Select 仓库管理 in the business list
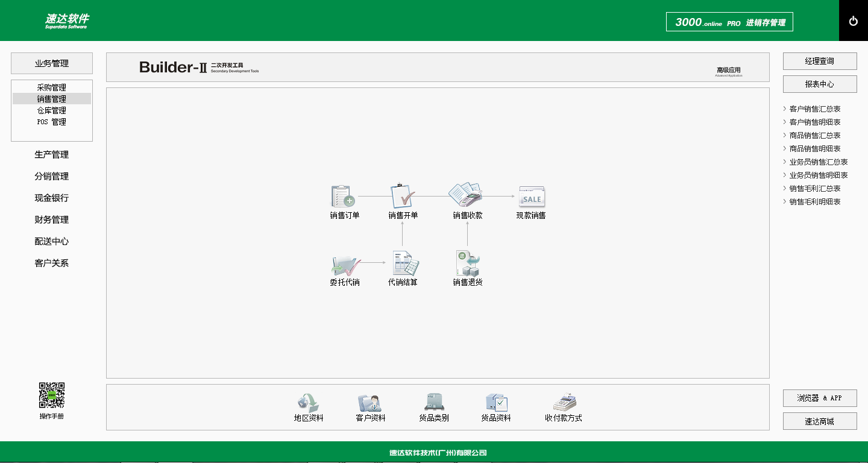 [52, 110]
